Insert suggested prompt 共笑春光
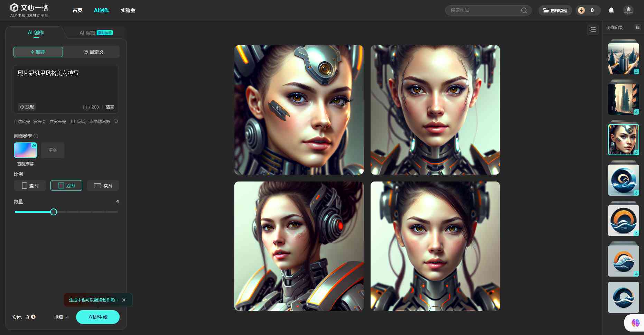This screenshot has width=644, height=335. tap(58, 122)
